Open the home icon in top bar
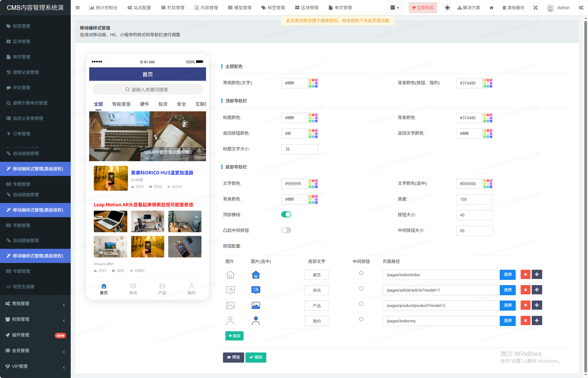This screenshot has width=588, height=378. (491, 8)
